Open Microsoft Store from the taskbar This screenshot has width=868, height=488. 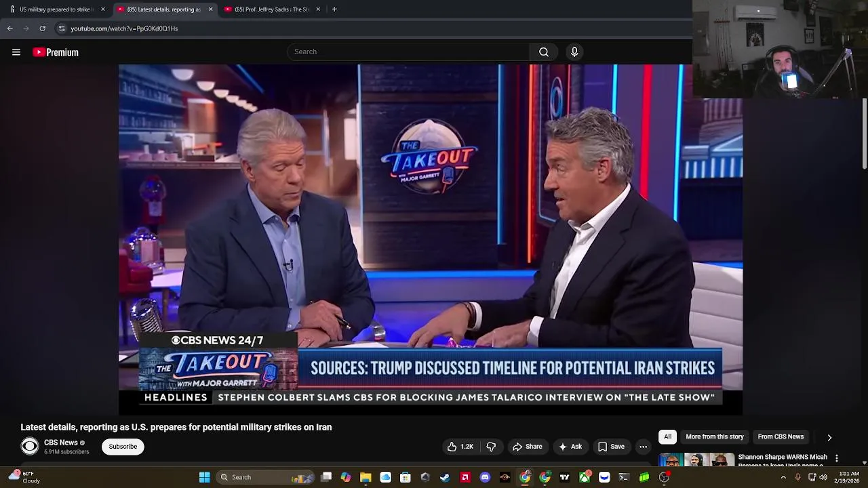(x=406, y=477)
